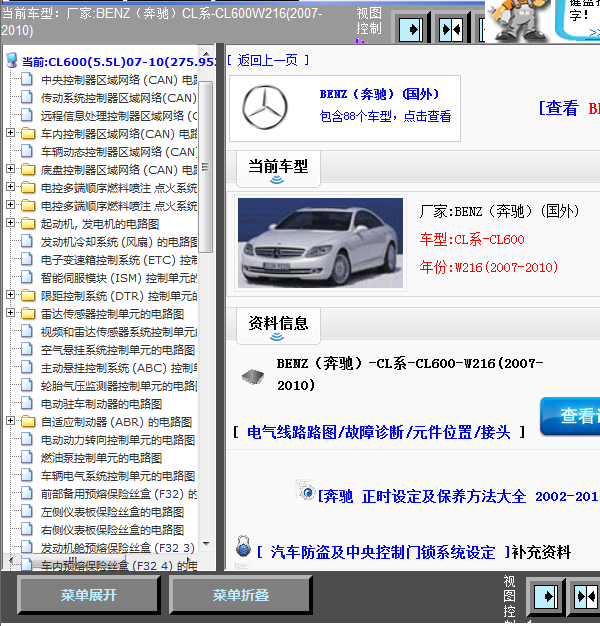The image size is (600, 626).
Task: Click the 菜单展开 button
Action: [x=89, y=595]
